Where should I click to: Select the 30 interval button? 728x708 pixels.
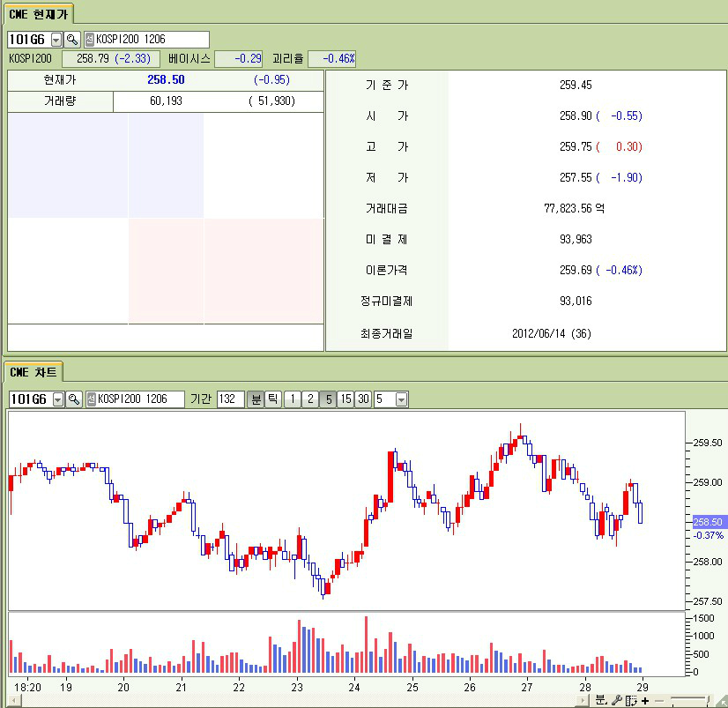(363, 399)
